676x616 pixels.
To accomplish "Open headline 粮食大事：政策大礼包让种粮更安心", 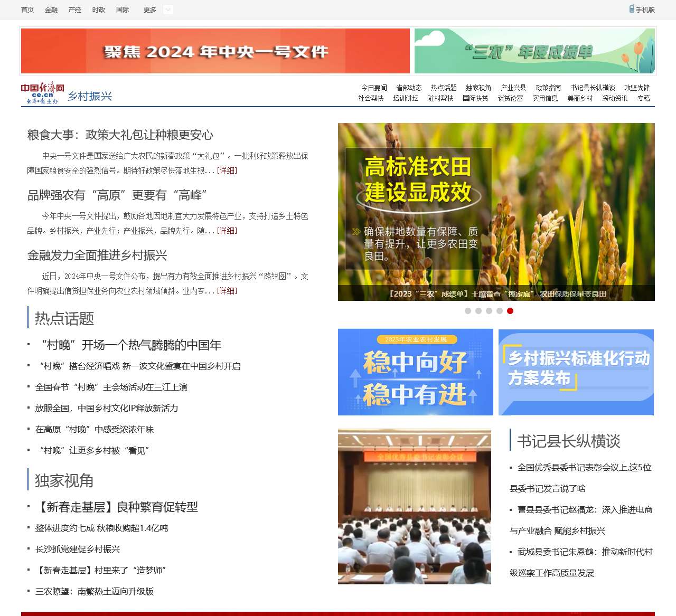I will coord(120,135).
